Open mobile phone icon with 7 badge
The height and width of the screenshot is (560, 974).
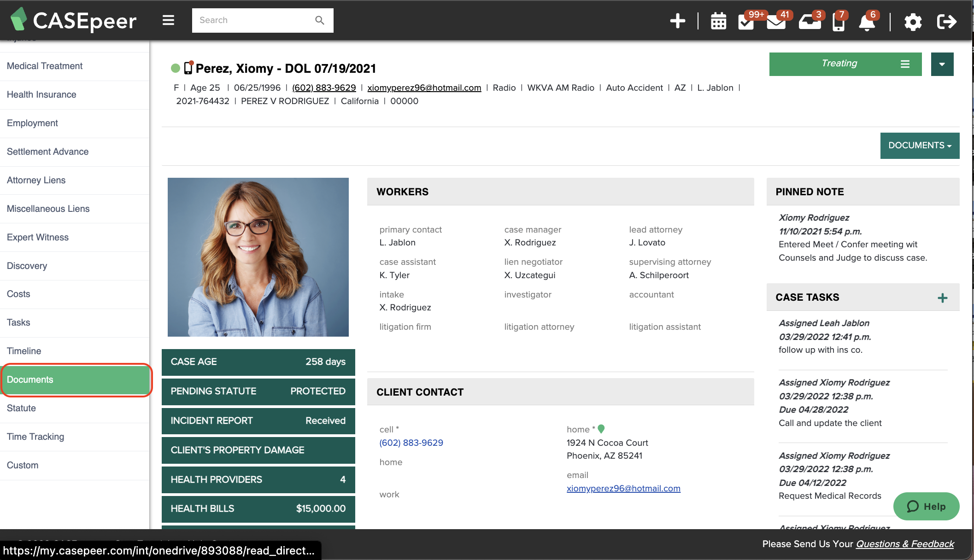tap(839, 21)
